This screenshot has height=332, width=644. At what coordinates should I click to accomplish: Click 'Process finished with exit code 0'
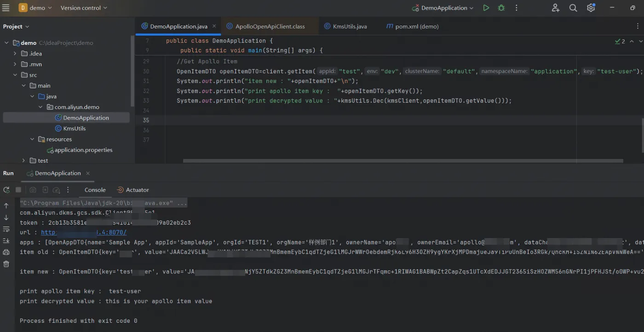pos(78,321)
